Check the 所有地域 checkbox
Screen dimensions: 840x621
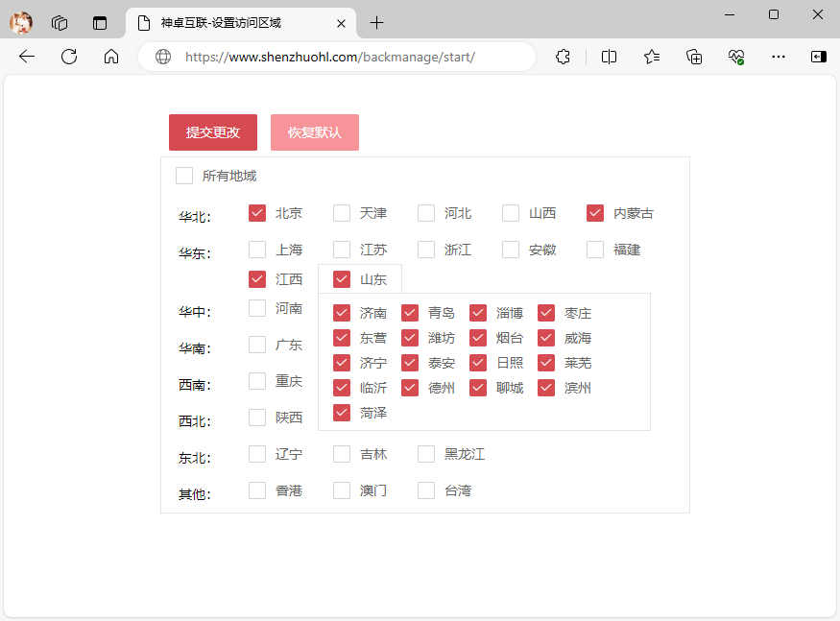coord(184,176)
